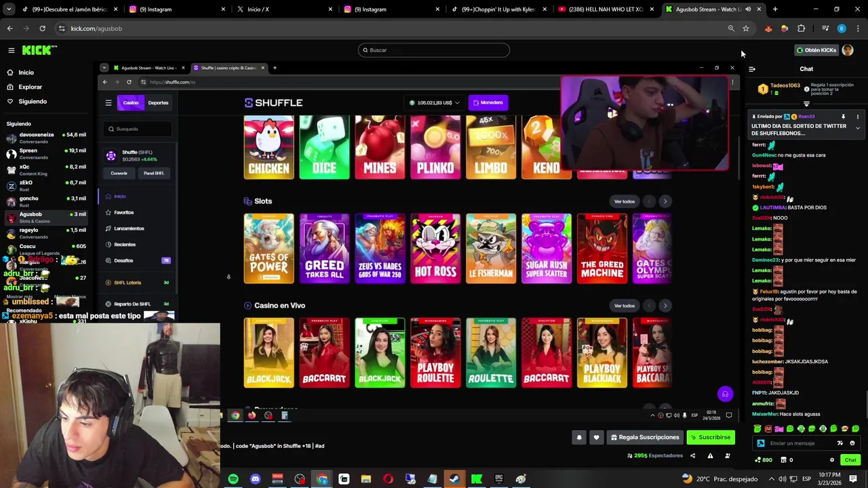Open Discord from taskbar
Screen dimensions: 868x488
[255, 479]
